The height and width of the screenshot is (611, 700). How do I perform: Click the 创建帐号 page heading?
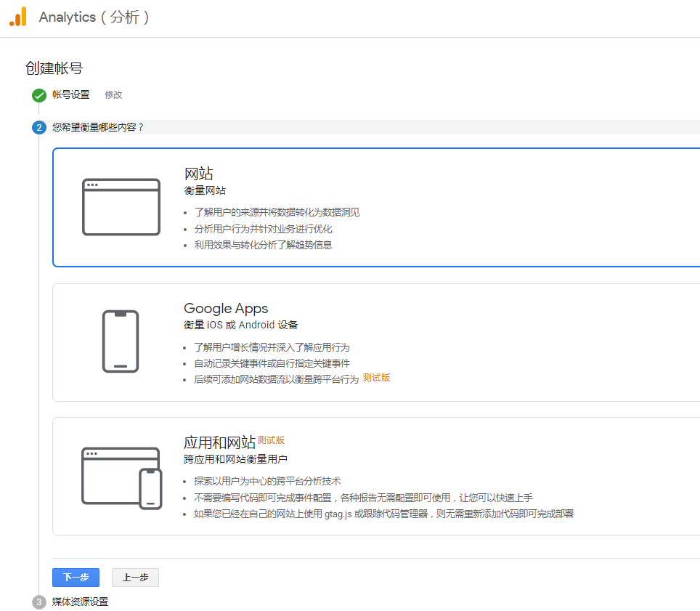54,68
